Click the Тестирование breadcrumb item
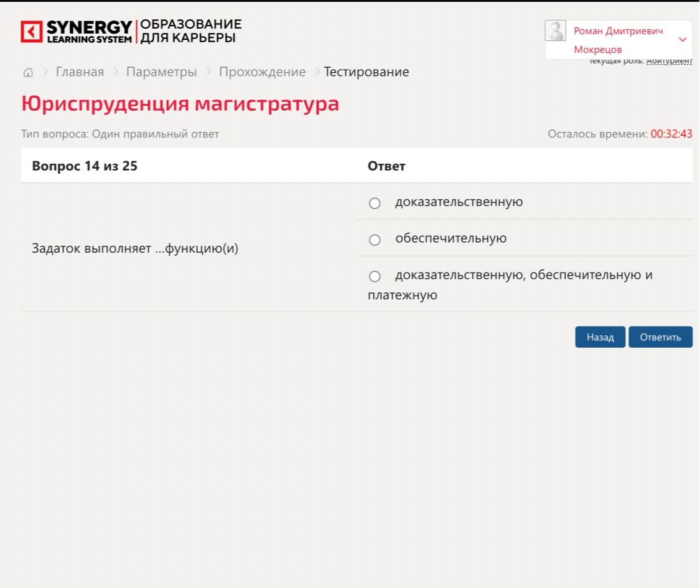 click(x=366, y=72)
